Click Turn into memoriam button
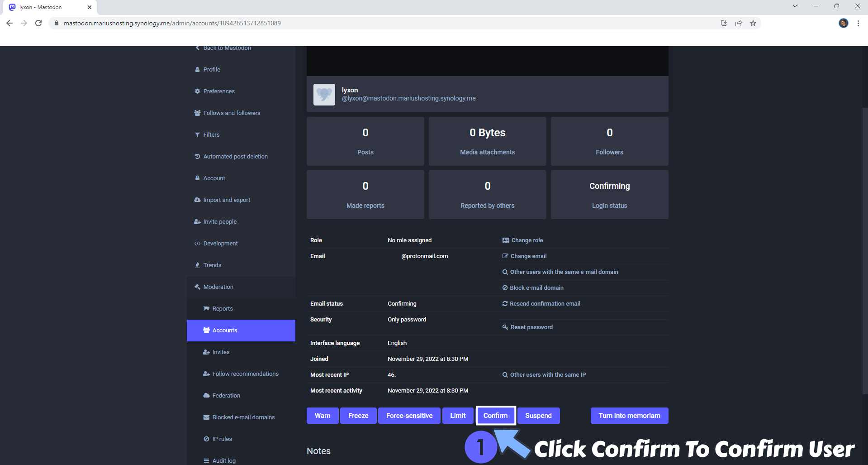Screen dimensions: 868x465 point(630,416)
